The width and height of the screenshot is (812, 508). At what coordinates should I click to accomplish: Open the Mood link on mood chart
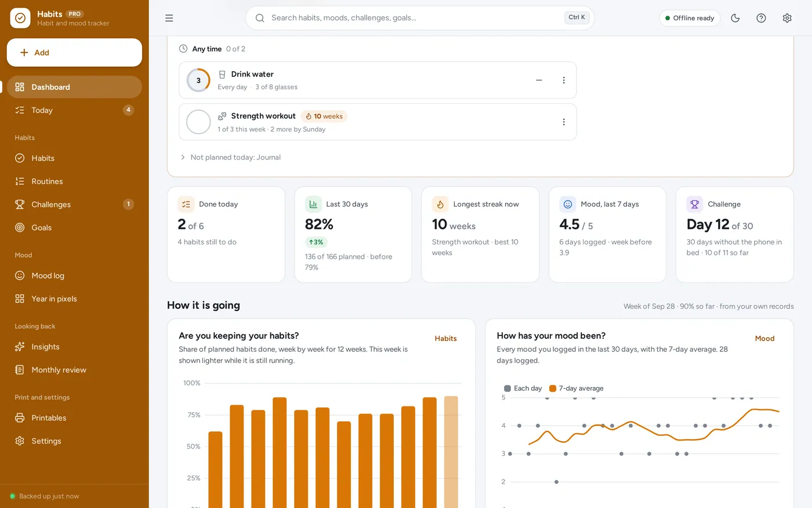pos(764,338)
